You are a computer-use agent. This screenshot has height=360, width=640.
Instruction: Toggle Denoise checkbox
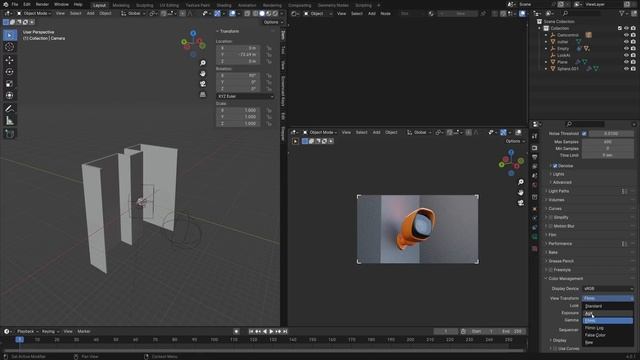click(555, 166)
